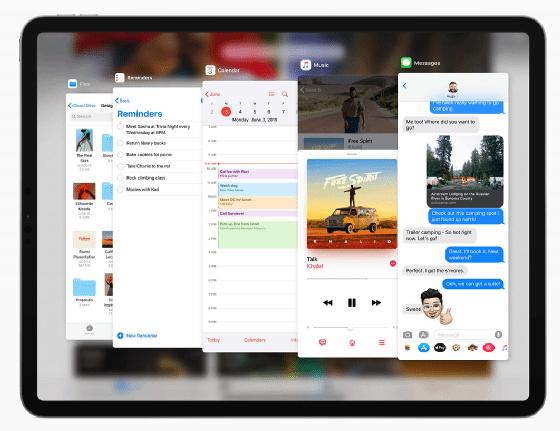Tap Back chevron in Reminders

tap(122, 101)
